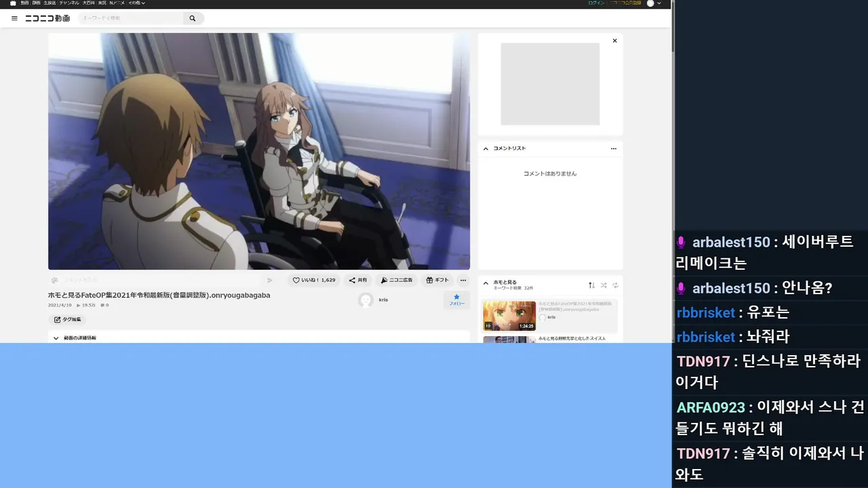Screen dimensions: 868x488
Task: Click the ニコニコ動画 logo
Action: pos(47,18)
